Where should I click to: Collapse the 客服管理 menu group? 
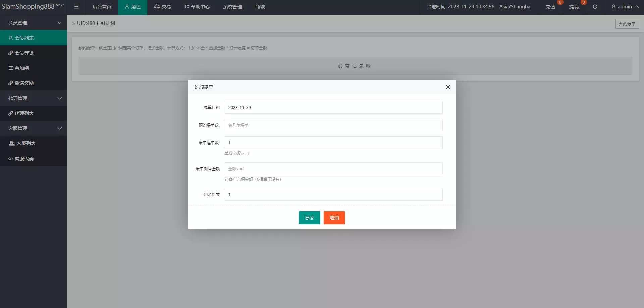coord(34,128)
